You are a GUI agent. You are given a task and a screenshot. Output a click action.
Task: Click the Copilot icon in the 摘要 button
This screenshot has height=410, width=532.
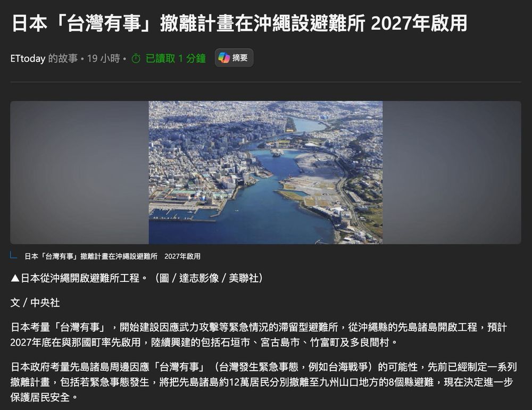coord(224,58)
